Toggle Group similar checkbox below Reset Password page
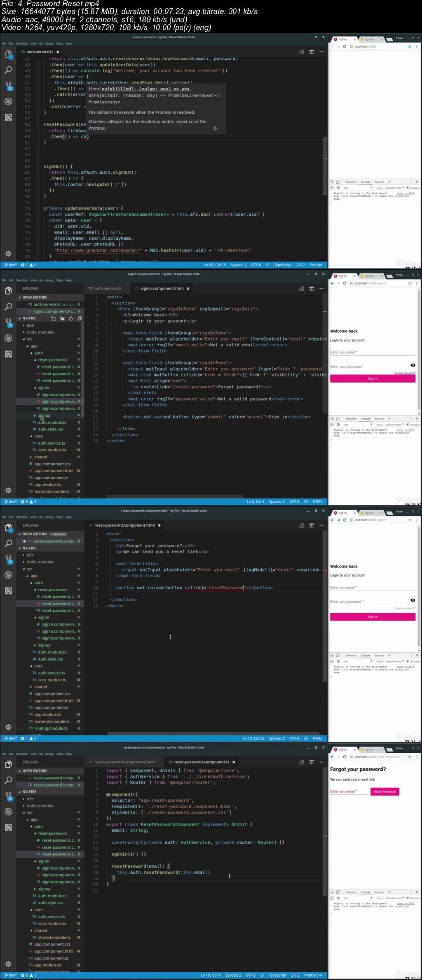 [408, 898]
